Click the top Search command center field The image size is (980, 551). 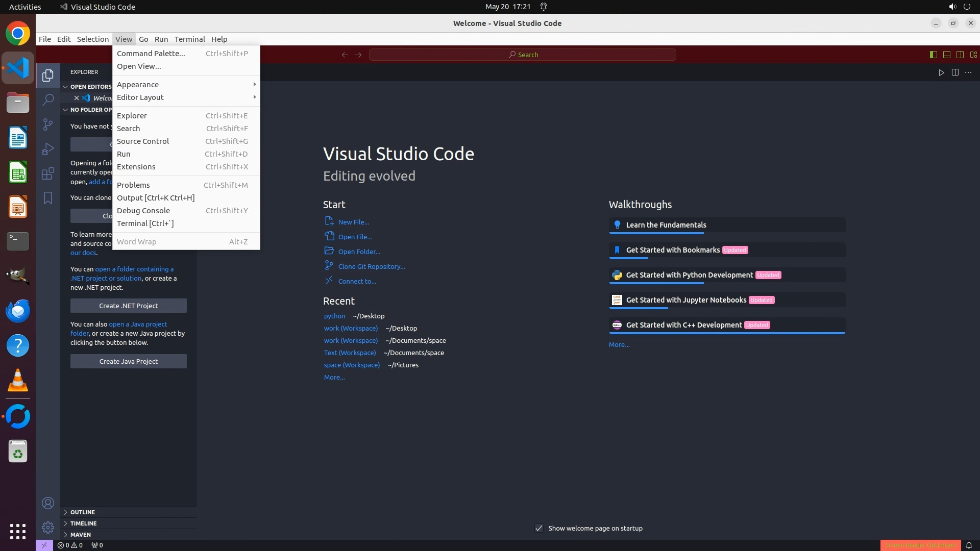tap(522, 55)
